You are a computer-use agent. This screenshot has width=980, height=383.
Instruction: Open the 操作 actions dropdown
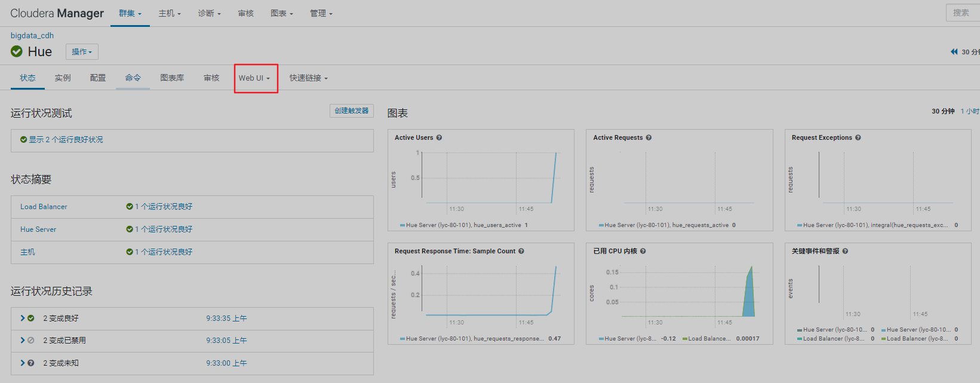pos(82,52)
